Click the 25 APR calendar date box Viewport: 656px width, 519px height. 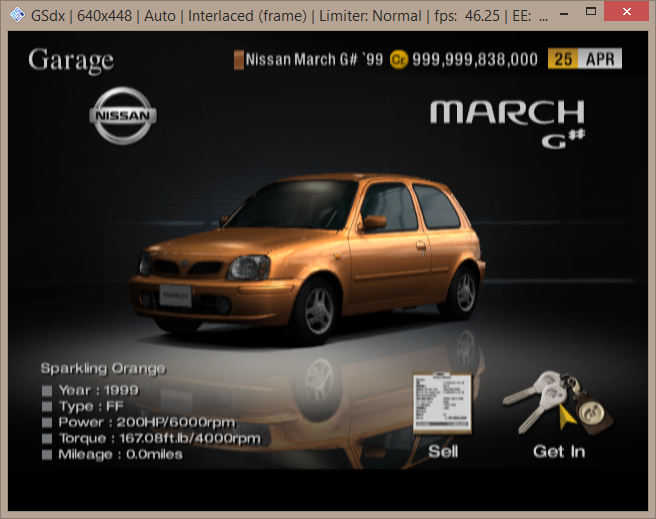coord(585,59)
